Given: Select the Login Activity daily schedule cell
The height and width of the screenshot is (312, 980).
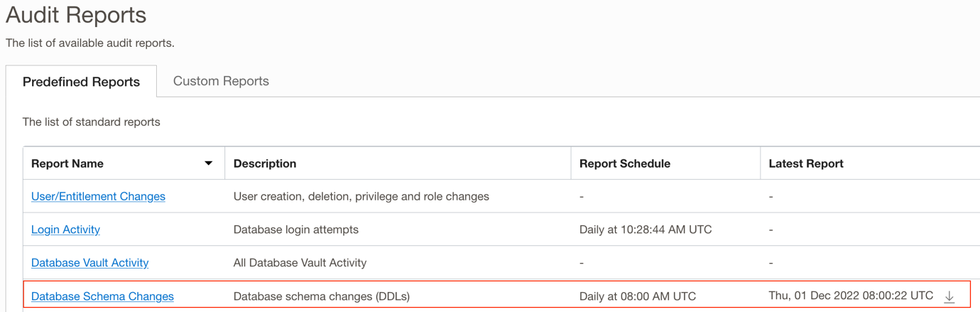Looking at the screenshot, I should click(x=646, y=230).
